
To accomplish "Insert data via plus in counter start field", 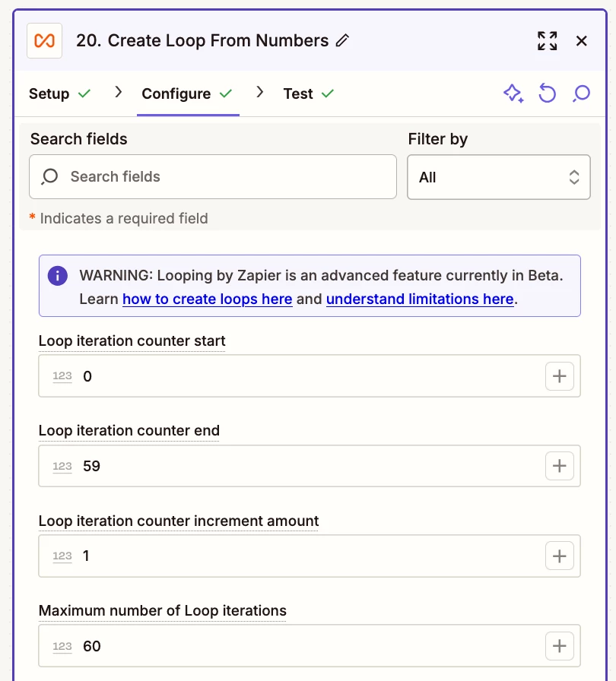I will coord(560,376).
